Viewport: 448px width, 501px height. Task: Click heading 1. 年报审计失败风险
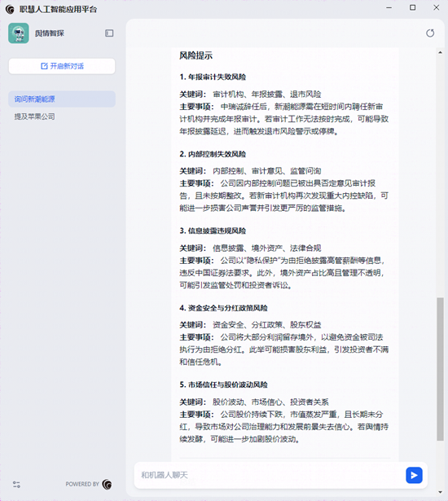(x=213, y=77)
